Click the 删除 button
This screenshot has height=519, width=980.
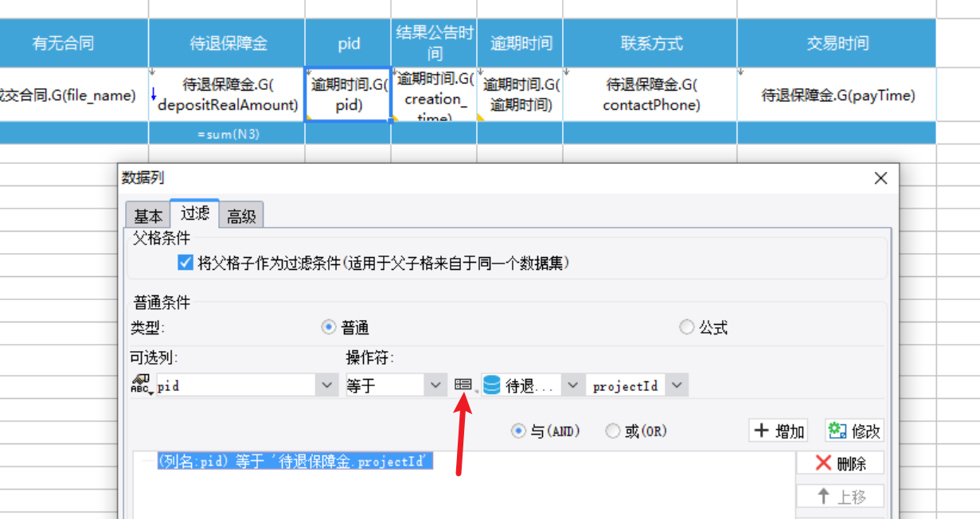[840, 463]
